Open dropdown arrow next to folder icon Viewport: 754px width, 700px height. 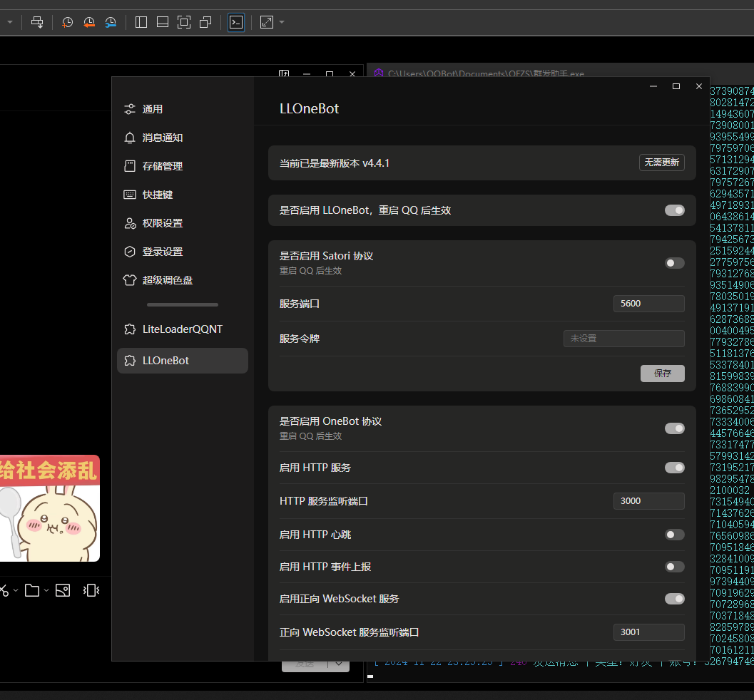(x=46, y=590)
